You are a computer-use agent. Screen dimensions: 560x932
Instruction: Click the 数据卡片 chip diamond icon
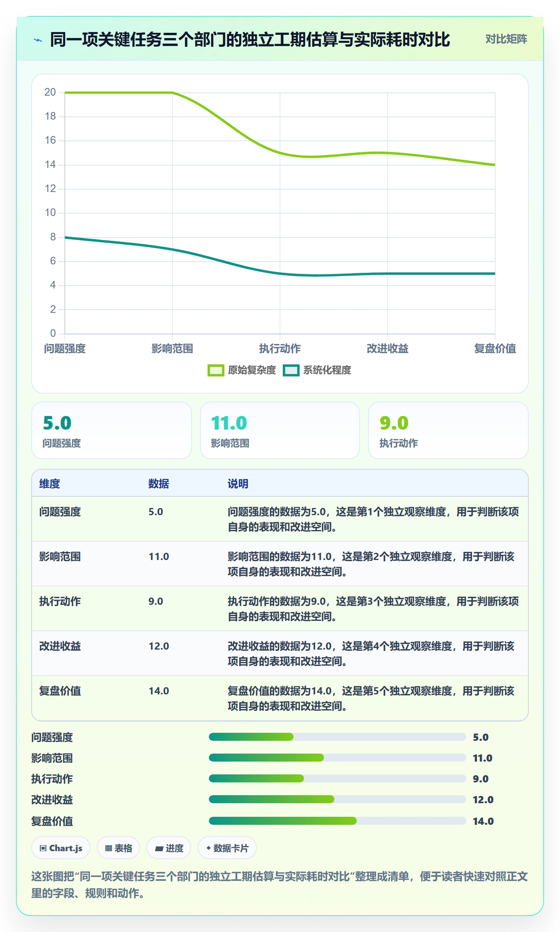[208, 848]
